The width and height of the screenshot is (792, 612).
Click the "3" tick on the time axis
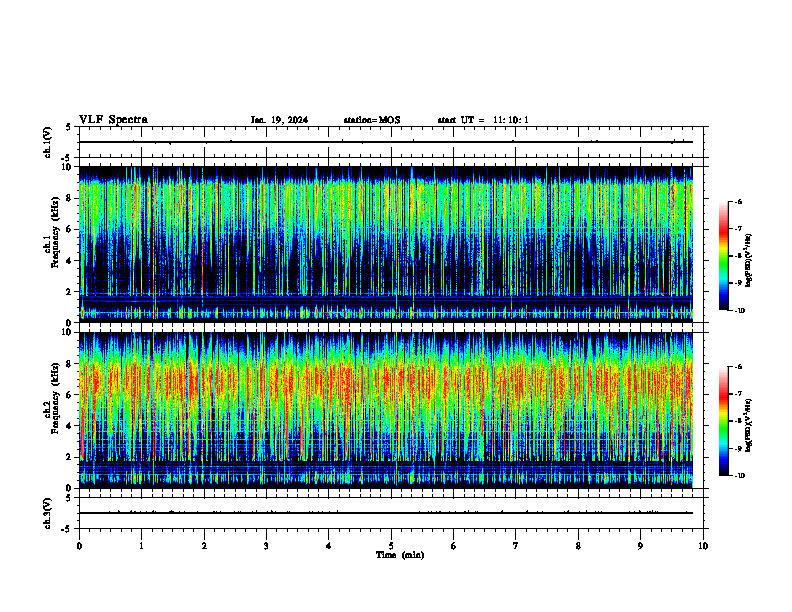click(266, 546)
